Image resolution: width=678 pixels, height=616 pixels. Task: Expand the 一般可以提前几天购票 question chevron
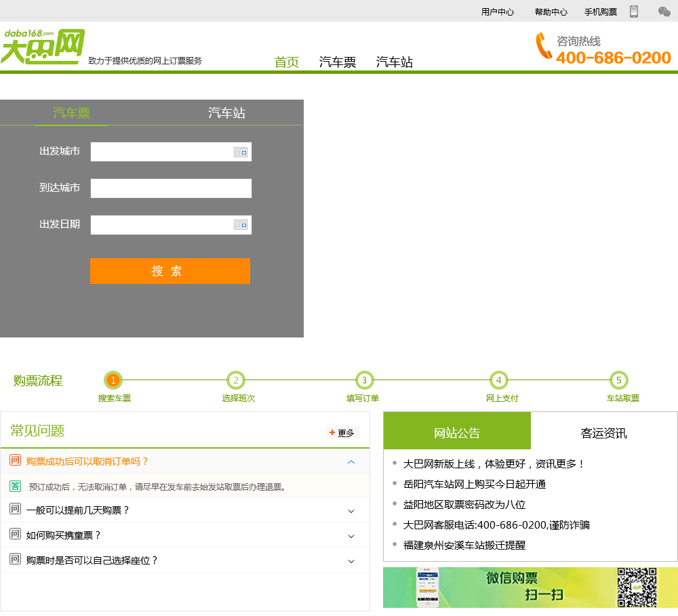351,511
